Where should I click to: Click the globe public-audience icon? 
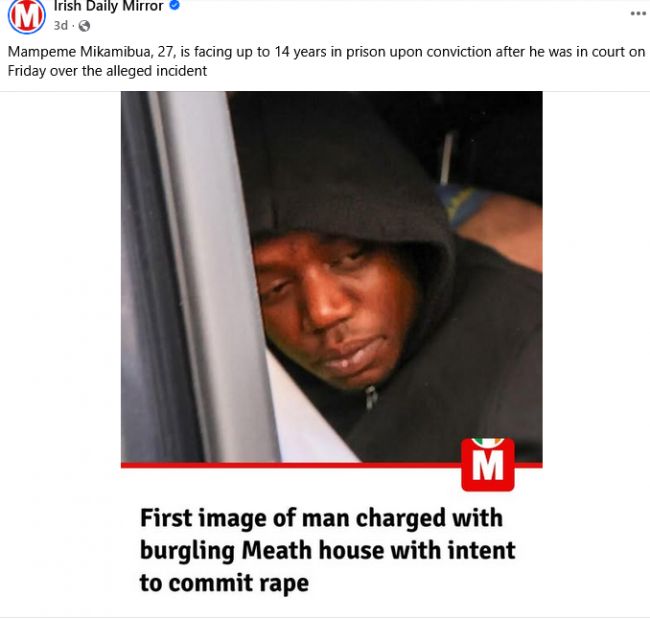coord(84,26)
